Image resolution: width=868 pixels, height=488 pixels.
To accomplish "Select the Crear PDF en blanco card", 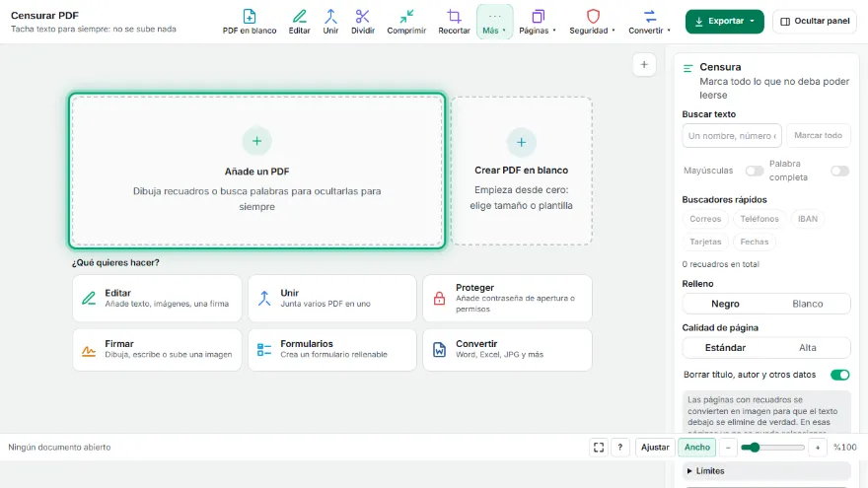I will tap(521, 171).
